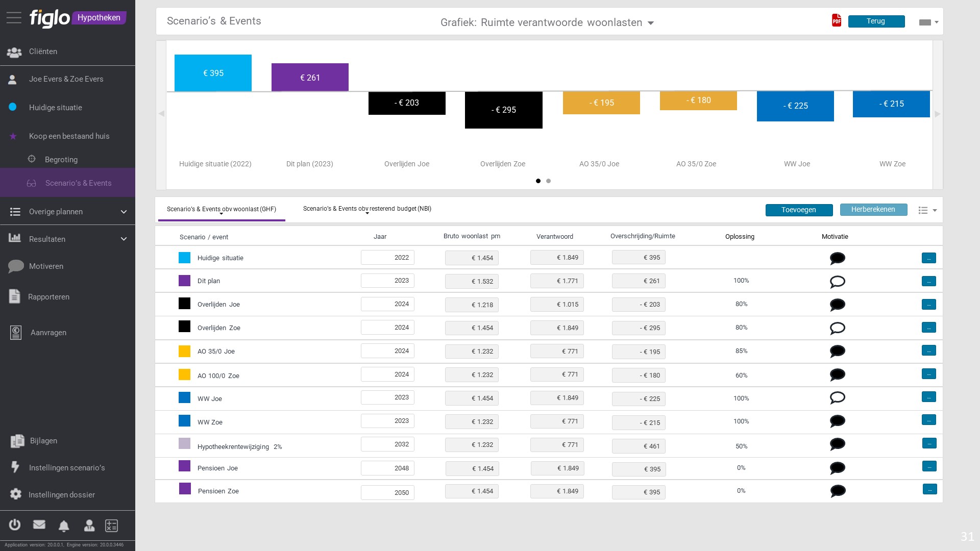Click the Jaar field of Pensioen Zoe

click(x=387, y=492)
